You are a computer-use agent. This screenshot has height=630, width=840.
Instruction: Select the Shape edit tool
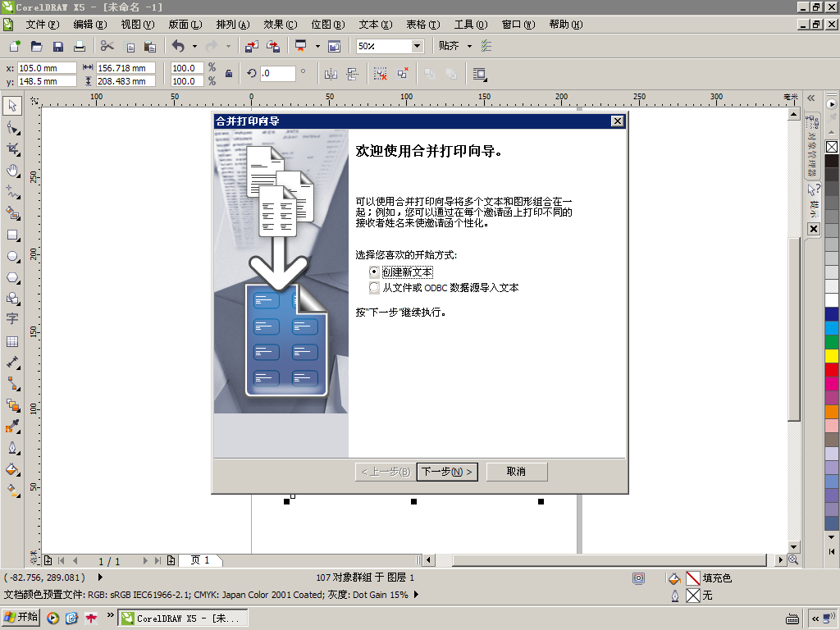pyautogui.click(x=12, y=127)
